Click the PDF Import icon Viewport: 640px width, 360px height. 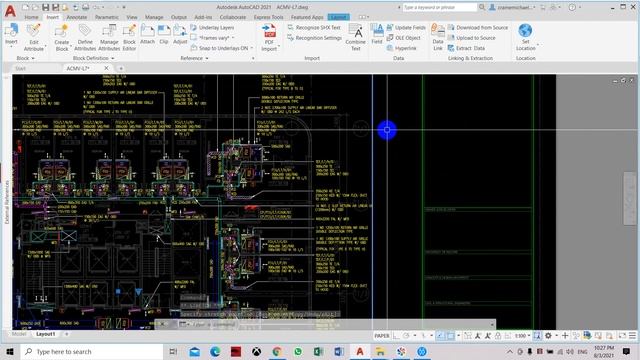[x=269, y=31]
